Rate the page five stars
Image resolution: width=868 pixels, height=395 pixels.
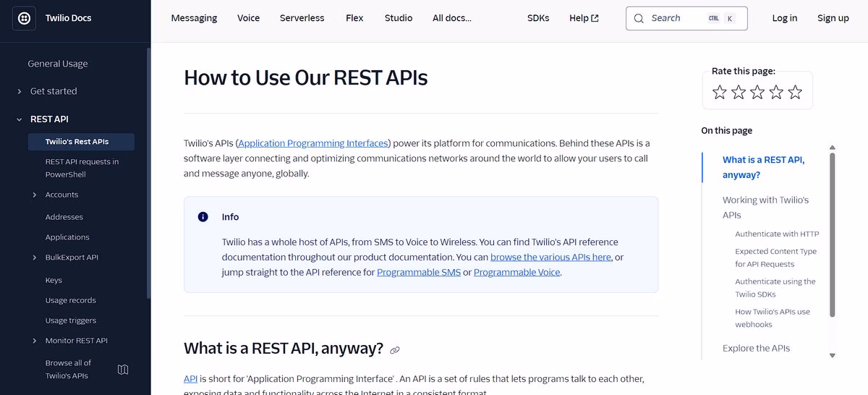point(795,92)
